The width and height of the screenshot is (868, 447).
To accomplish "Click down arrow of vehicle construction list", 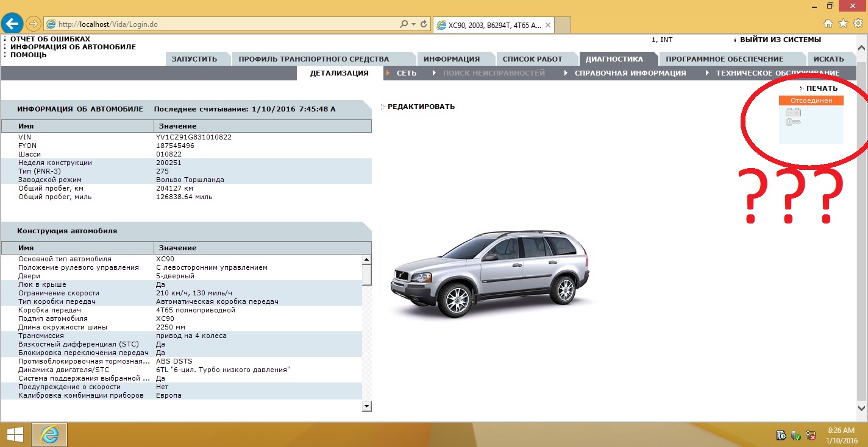I will coord(366,406).
